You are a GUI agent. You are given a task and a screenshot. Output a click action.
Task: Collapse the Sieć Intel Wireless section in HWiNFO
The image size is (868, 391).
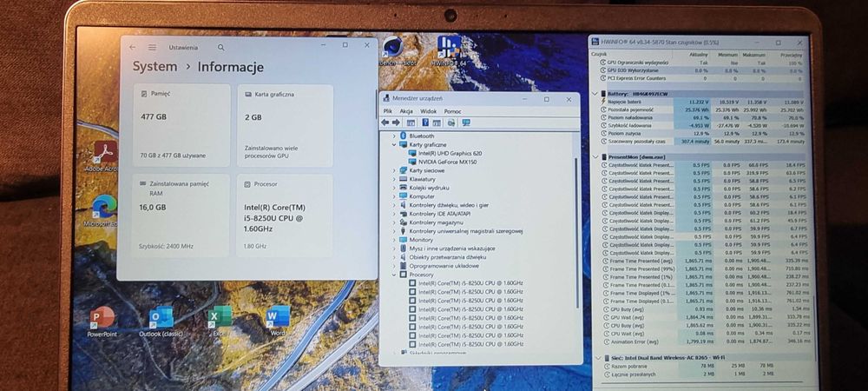coord(596,358)
